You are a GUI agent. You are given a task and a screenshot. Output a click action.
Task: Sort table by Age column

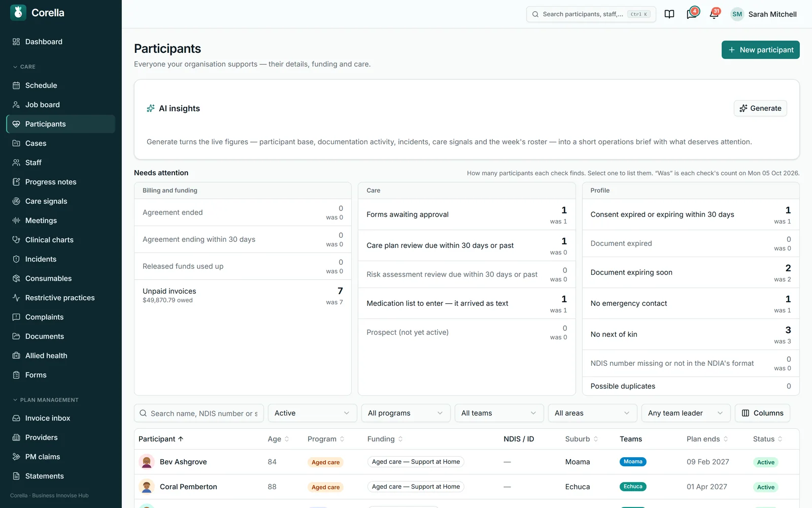[278, 439]
